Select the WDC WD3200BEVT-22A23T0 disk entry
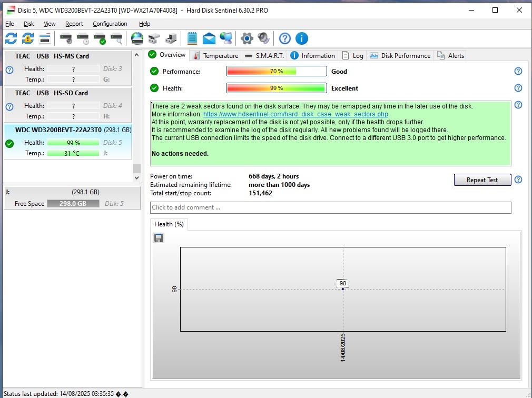This screenshot has height=398, width=532. click(x=68, y=142)
